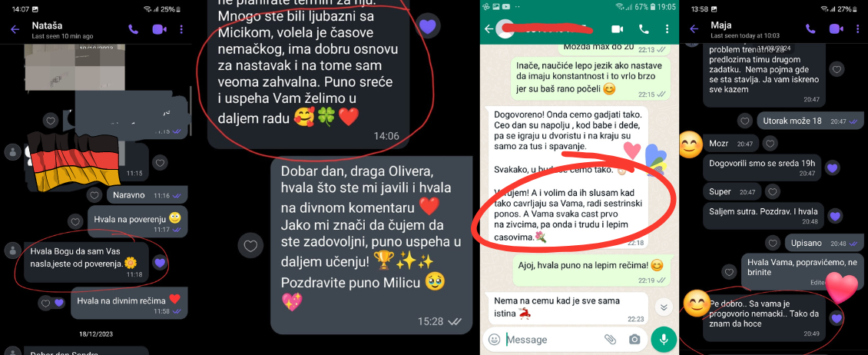Viewport: 868px width, 355px height.
Task: Jump to latest messages with down chevrons
Action: 663,307
